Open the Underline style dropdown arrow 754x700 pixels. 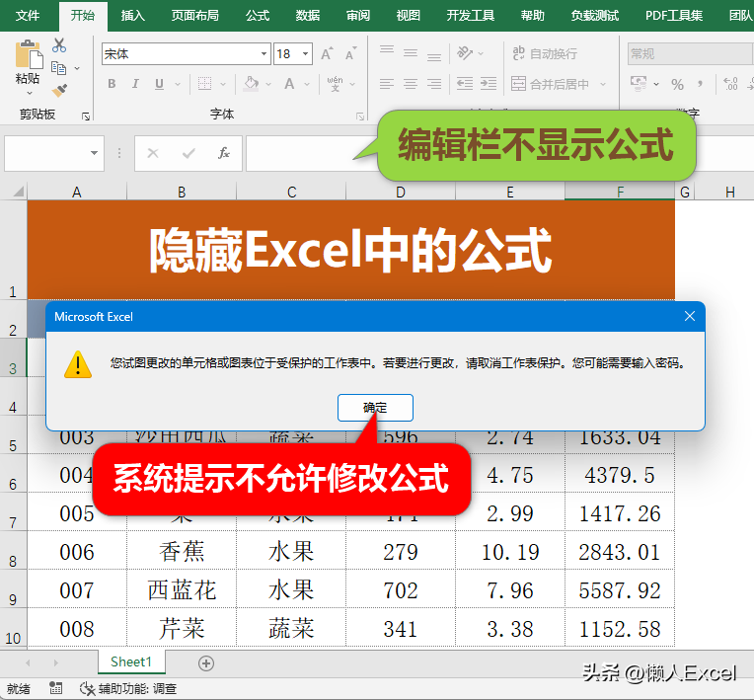click(x=178, y=84)
